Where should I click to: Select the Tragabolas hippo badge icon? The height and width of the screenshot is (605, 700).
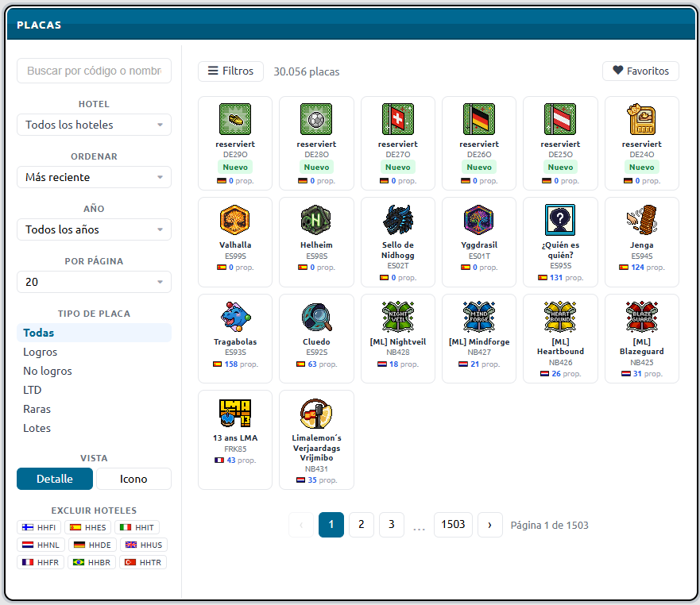tap(235, 317)
